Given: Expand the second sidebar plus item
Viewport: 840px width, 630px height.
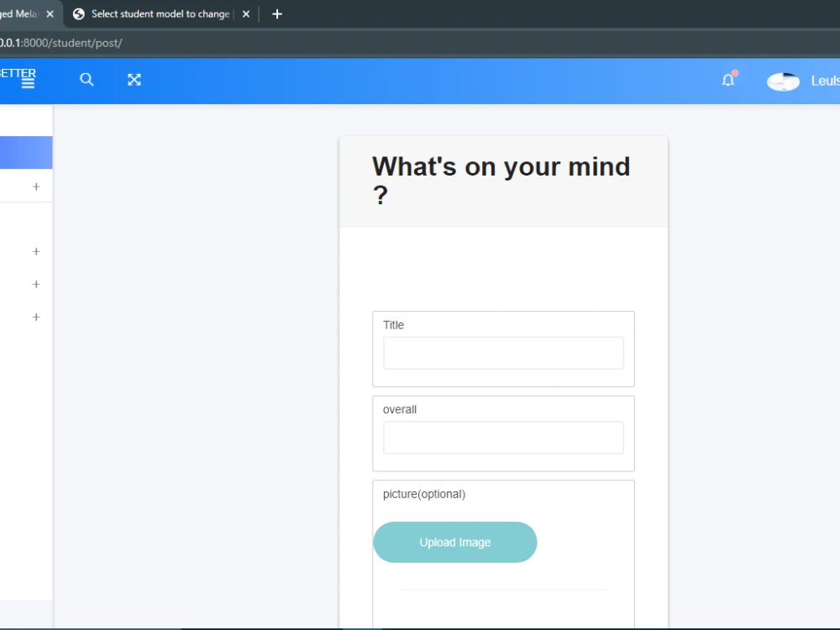Looking at the screenshot, I should click(36, 251).
